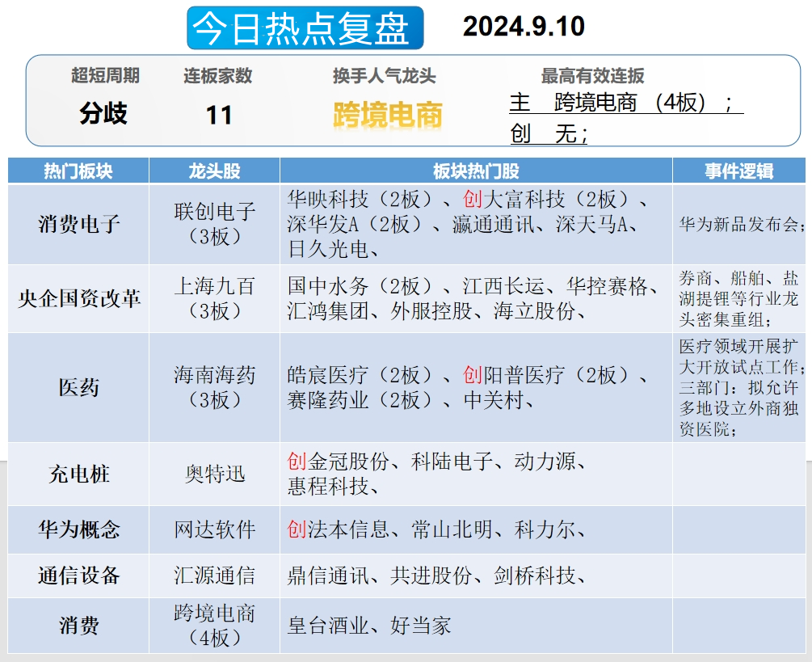Click 阳普医疗（2板） stock name
The height and width of the screenshot is (662, 812).
coord(555,375)
